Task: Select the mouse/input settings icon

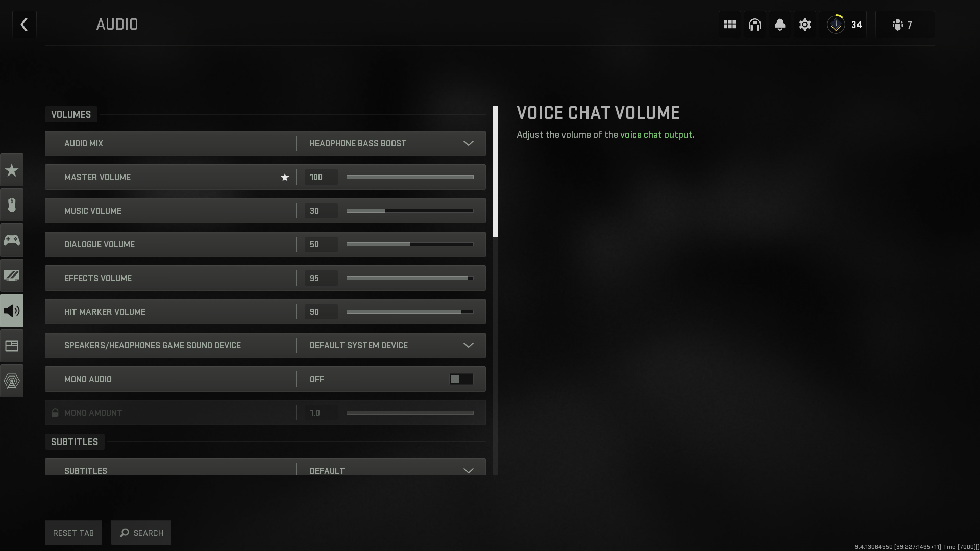Action: (11, 205)
